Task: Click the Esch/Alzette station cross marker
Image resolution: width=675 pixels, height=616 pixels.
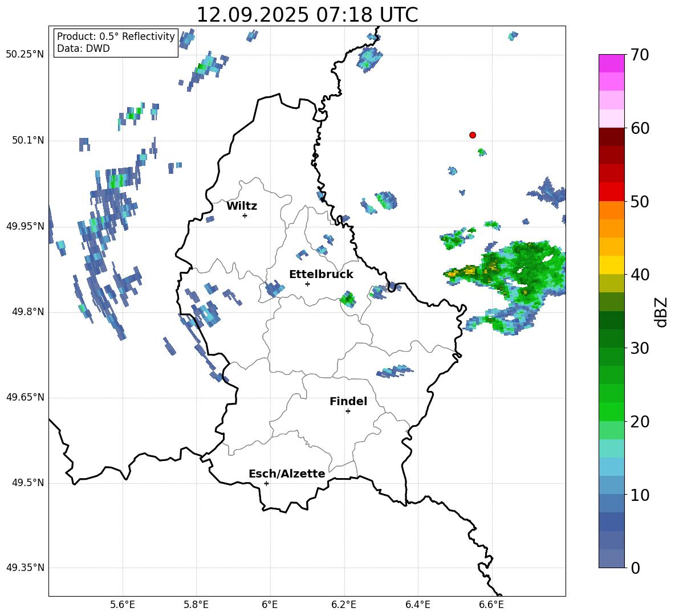Action: (266, 483)
